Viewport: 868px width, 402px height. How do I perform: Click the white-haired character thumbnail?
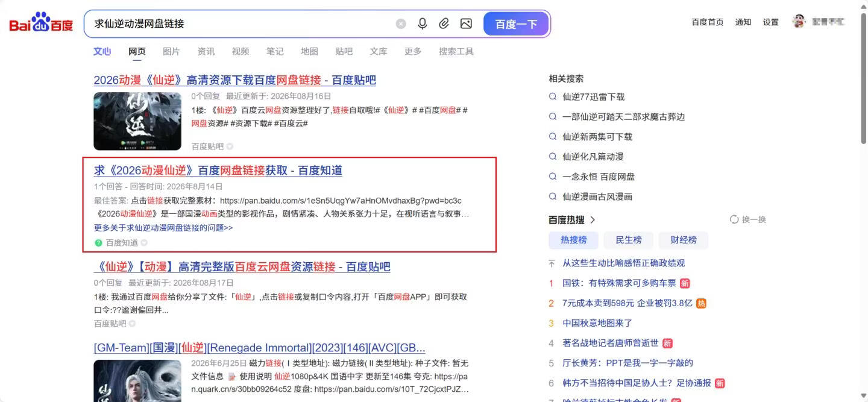coord(137,381)
